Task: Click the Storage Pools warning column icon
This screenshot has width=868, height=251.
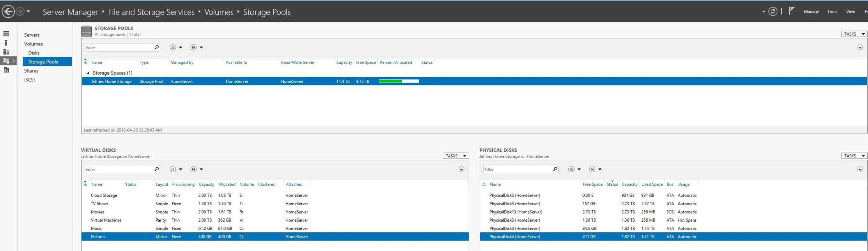Action: click(x=85, y=62)
